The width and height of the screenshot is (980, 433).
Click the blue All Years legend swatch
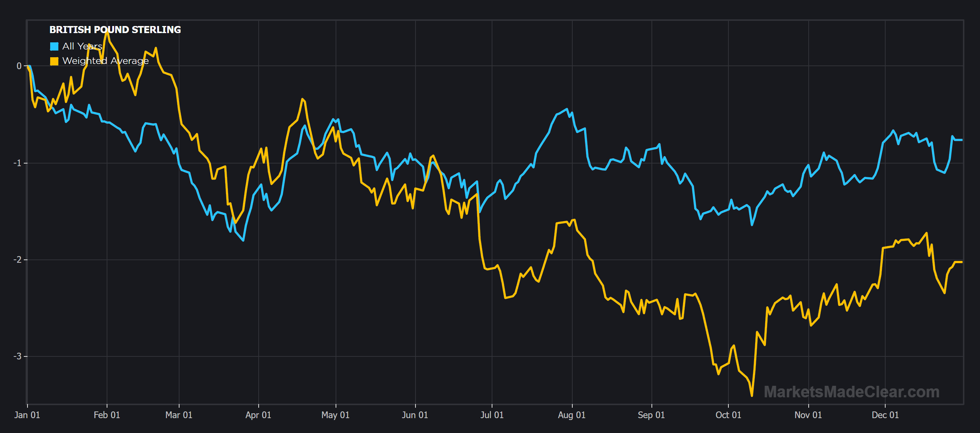click(54, 46)
